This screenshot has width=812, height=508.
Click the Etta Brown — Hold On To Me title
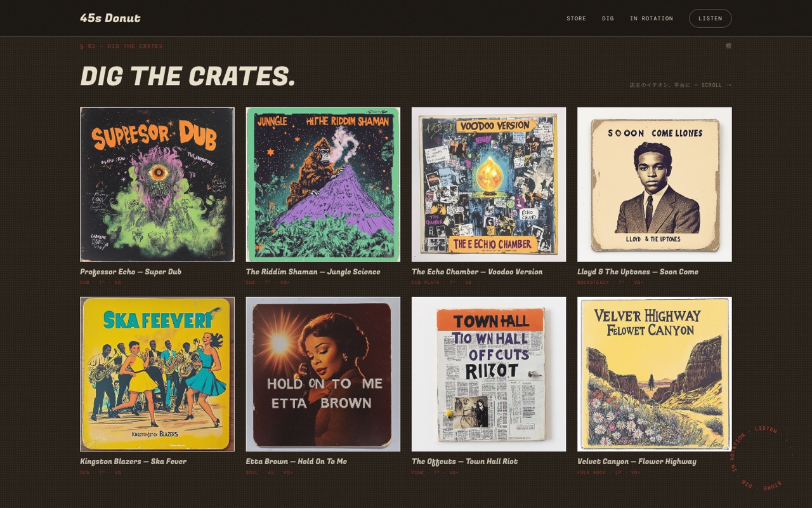point(296,462)
